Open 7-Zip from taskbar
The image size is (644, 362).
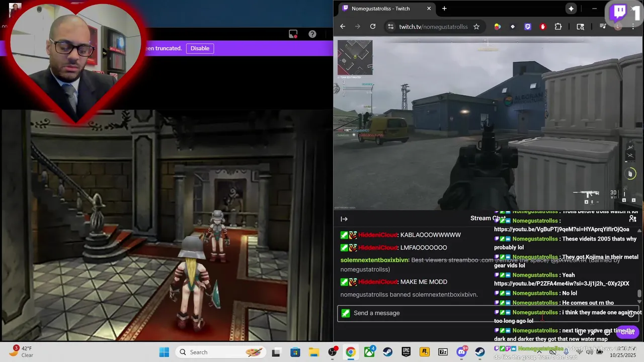tap(443, 352)
